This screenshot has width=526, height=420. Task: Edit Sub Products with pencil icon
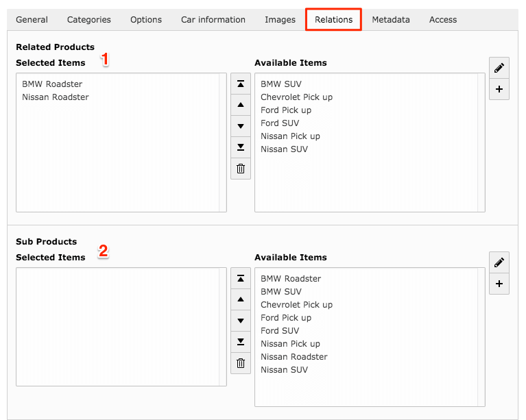[499, 262]
